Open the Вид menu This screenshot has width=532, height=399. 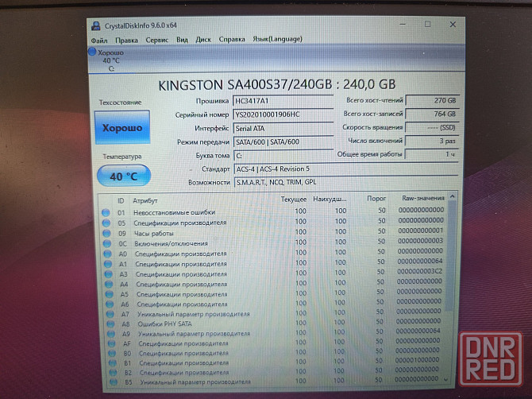(182, 40)
